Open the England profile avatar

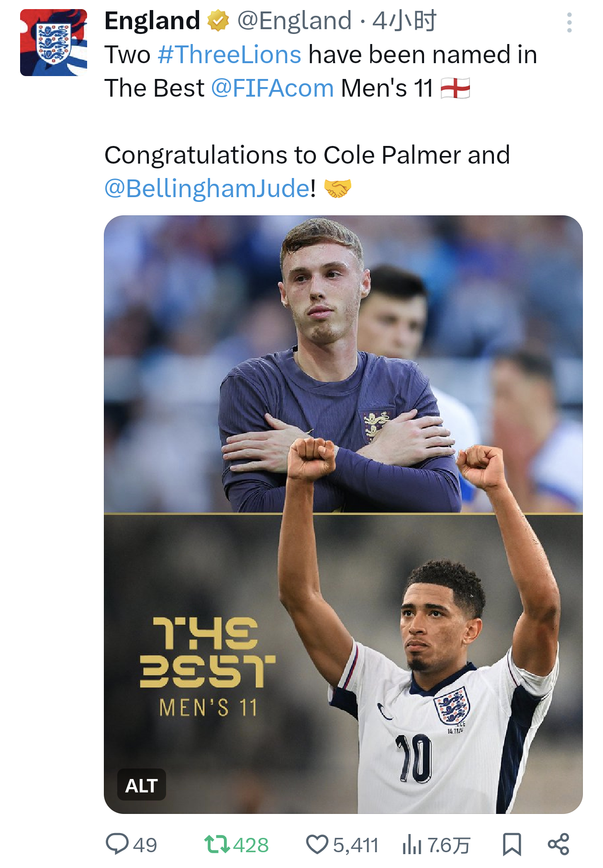(x=54, y=43)
